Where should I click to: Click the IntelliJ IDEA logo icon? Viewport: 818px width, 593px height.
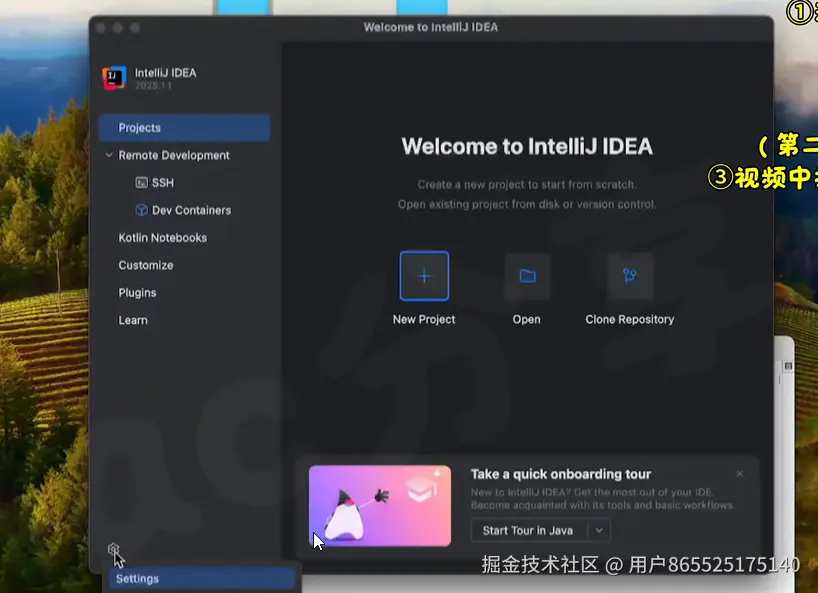(x=114, y=78)
